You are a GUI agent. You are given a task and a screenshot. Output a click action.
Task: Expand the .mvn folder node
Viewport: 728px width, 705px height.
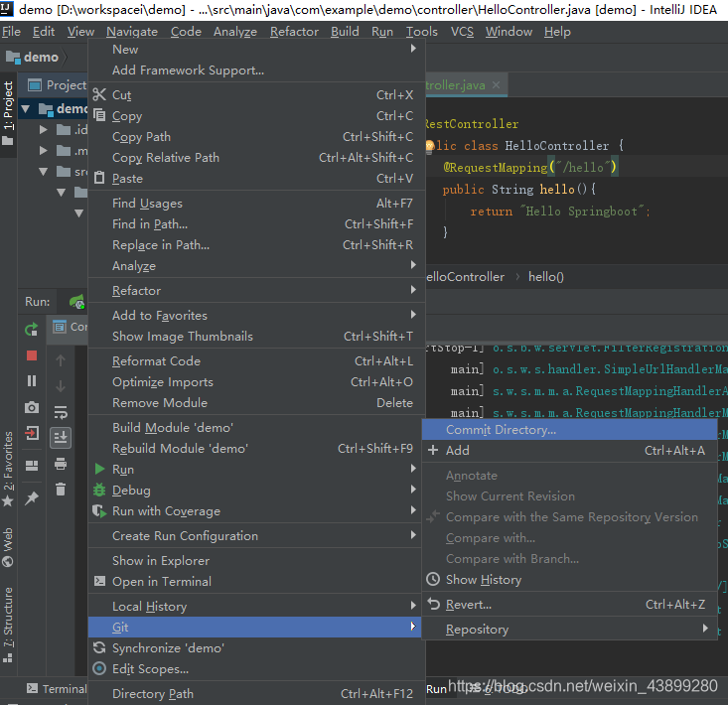coord(43,150)
